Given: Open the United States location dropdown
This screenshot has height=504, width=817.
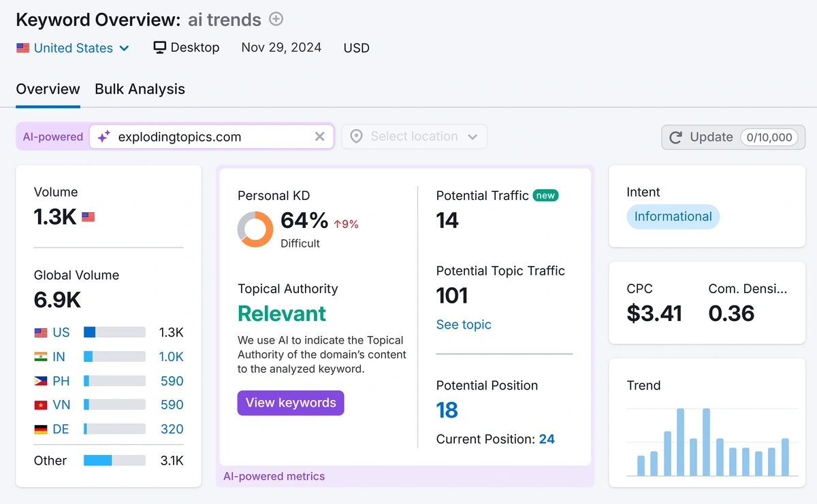Looking at the screenshot, I should pos(73,48).
